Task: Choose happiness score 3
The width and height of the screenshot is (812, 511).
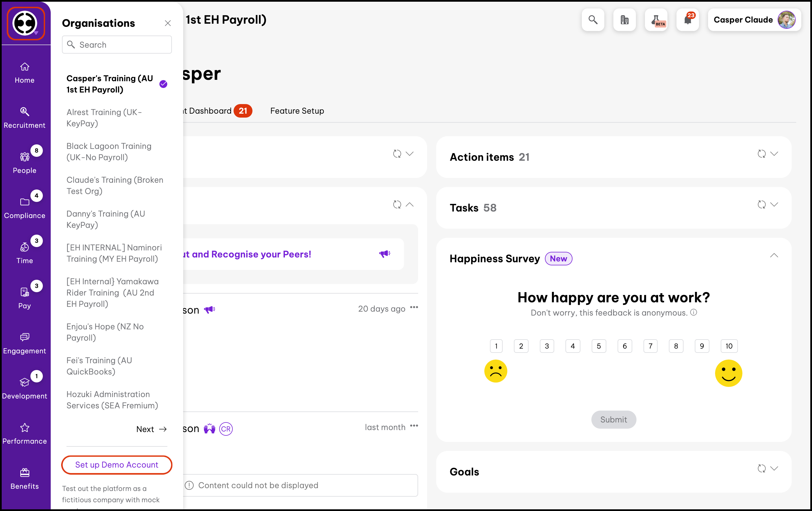Action: [547, 346]
